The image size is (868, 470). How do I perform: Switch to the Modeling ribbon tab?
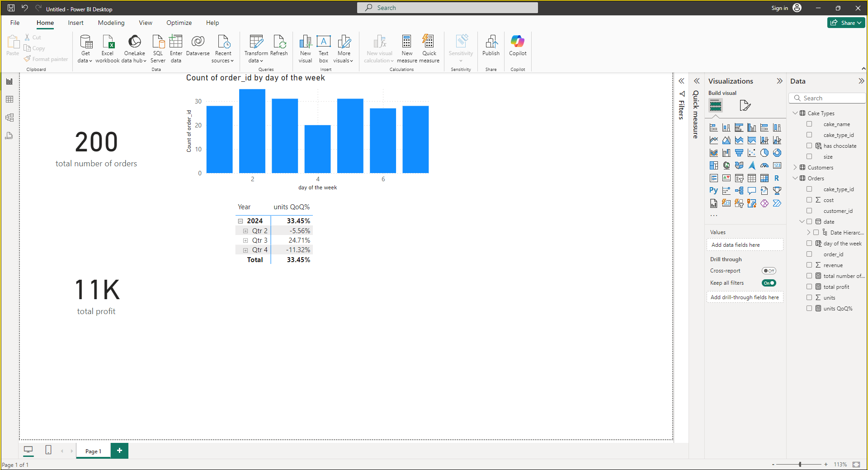pos(111,23)
